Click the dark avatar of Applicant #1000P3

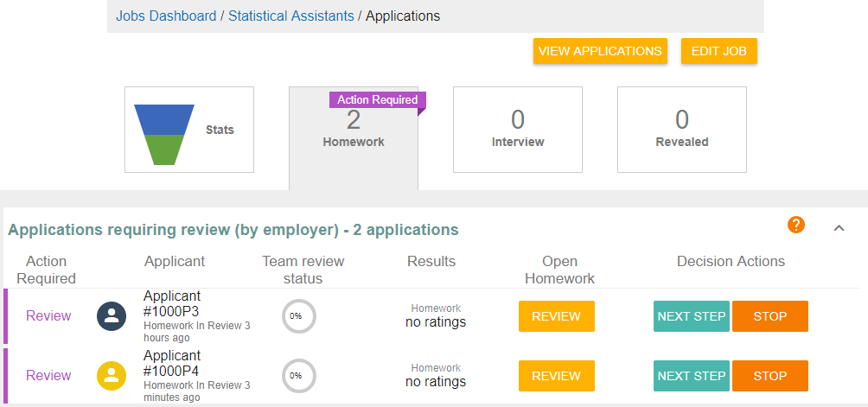pyautogui.click(x=112, y=316)
